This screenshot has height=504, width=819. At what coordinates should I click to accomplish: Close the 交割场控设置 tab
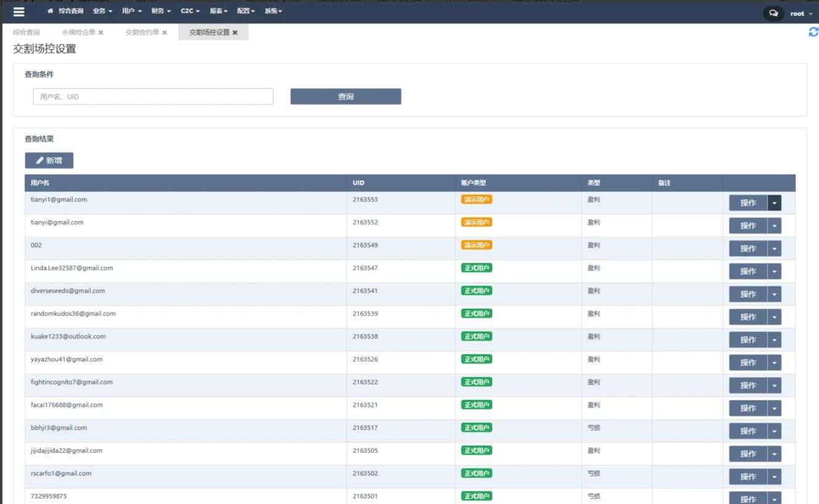click(x=235, y=33)
